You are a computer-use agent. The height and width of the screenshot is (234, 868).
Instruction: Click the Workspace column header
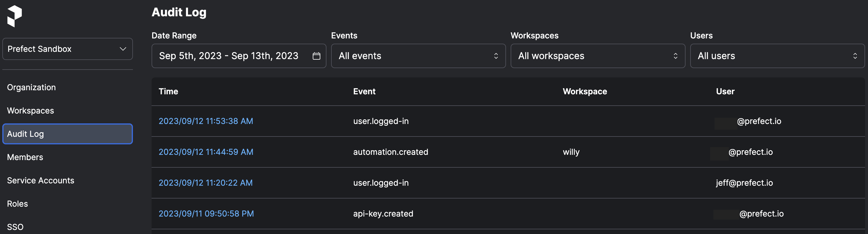click(x=585, y=91)
